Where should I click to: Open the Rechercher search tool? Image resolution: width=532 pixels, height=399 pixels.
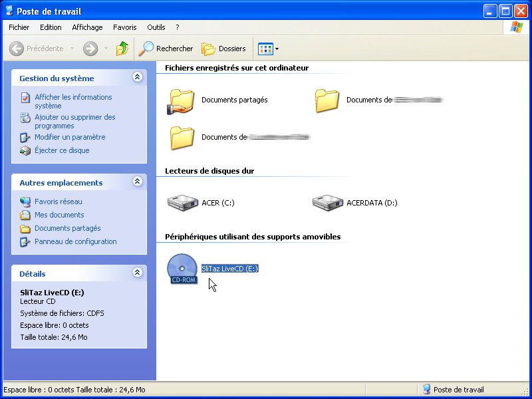tap(166, 49)
